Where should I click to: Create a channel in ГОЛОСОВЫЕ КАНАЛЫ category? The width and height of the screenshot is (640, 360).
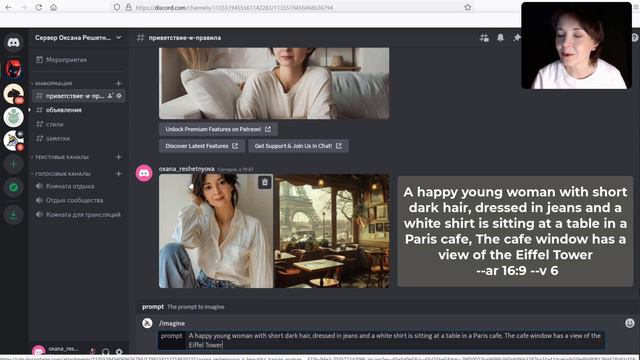(118, 173)
